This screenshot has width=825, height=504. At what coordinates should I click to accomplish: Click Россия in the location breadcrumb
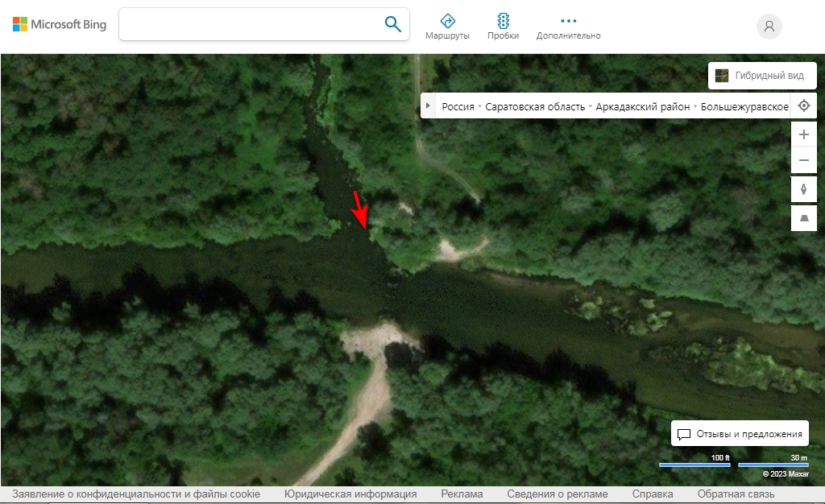(458, 107)
